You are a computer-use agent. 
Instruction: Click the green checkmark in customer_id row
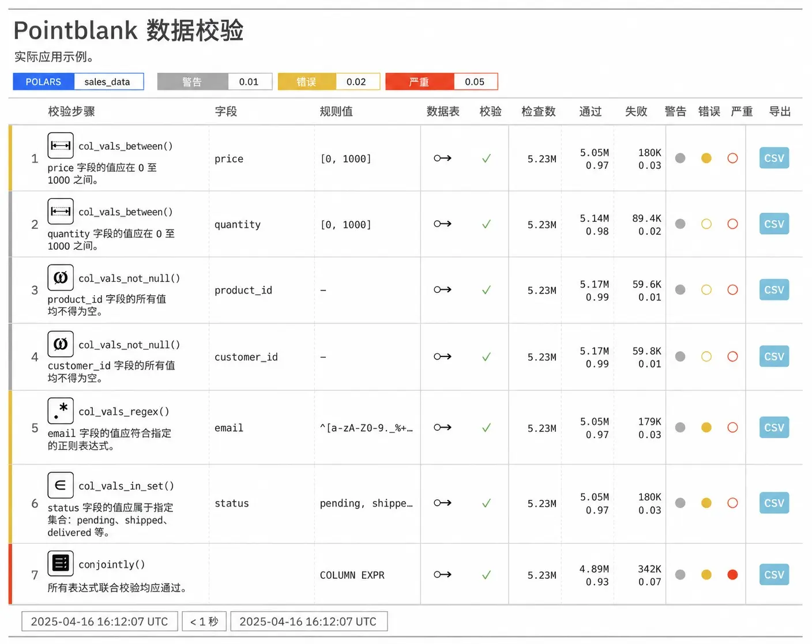tap(486, 356)
